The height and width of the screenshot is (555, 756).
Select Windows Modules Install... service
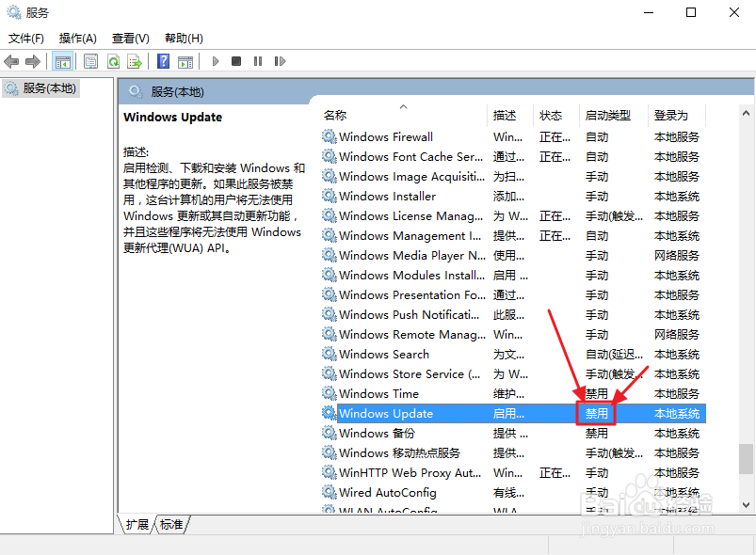[513, 275]
